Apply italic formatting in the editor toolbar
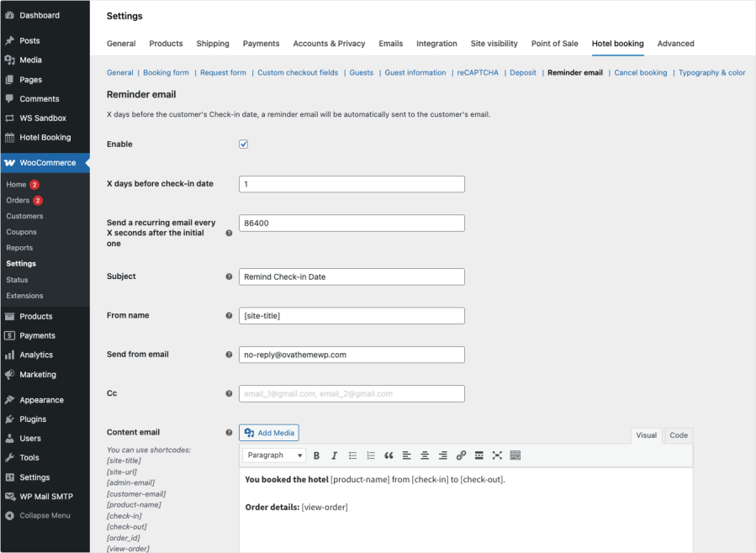Image resolution: width=756 pixels, height=553 pixels. [334, 456]
